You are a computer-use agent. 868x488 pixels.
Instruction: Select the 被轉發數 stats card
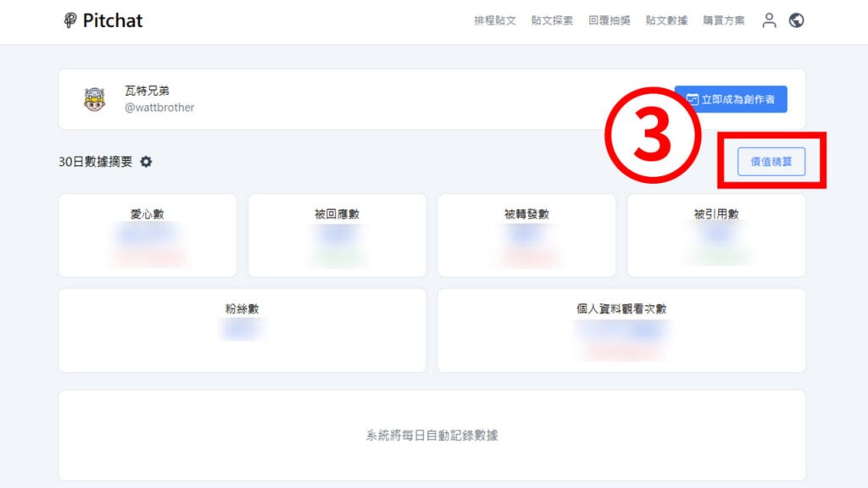coord(526,236)
